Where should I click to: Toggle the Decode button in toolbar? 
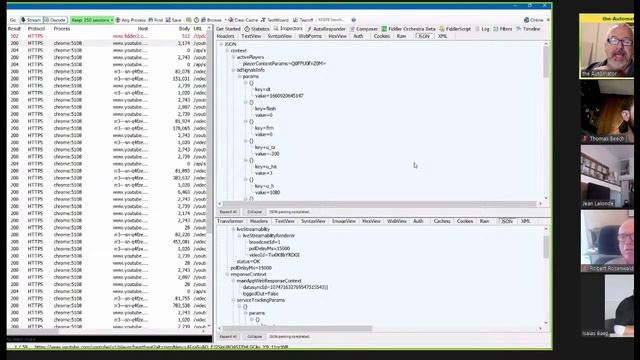55,20
